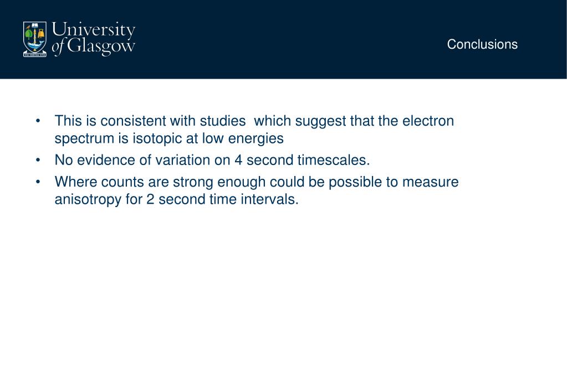This screenshot has height=392, width=567.
Task: Click the 'University' wordmark text
Action: (x=94, y=30)
